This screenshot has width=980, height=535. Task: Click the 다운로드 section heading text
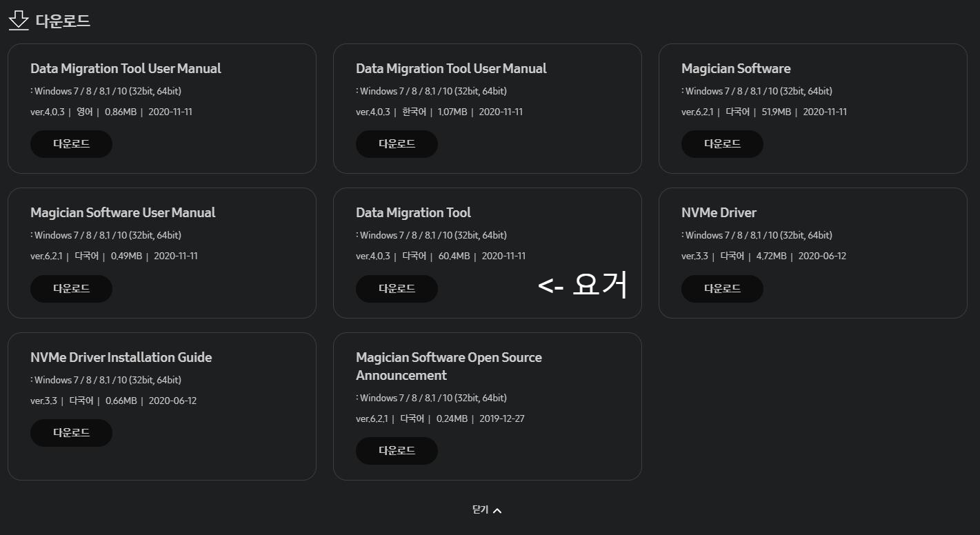click(x=63, y=21)
